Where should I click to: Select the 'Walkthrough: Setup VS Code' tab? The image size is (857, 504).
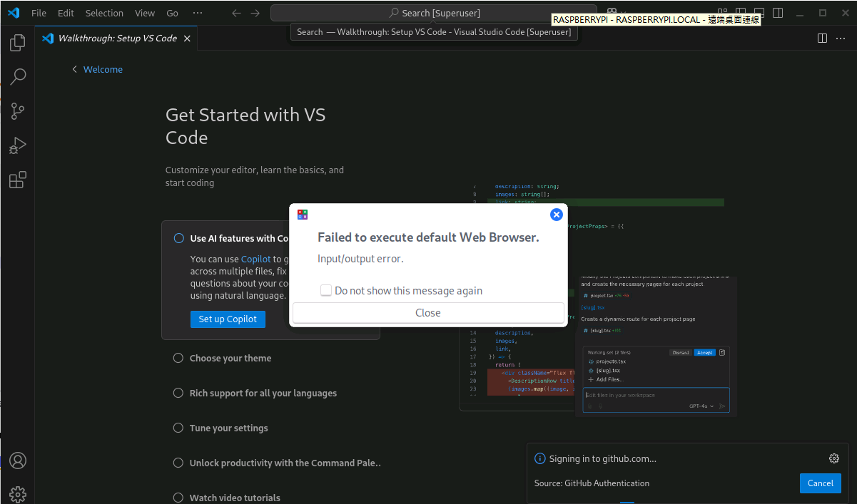[117, 38]
